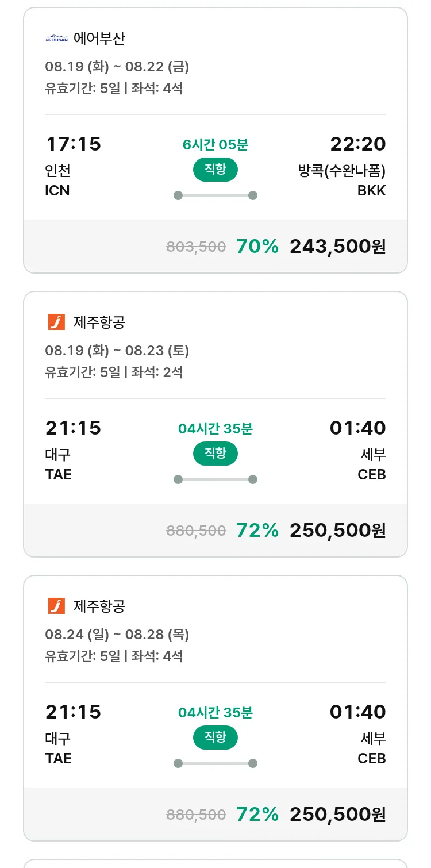This screenshot has height=868, width=431.
Task: Tap the 17:15 departure time from 인천
Action: click(x=73, y=144)
